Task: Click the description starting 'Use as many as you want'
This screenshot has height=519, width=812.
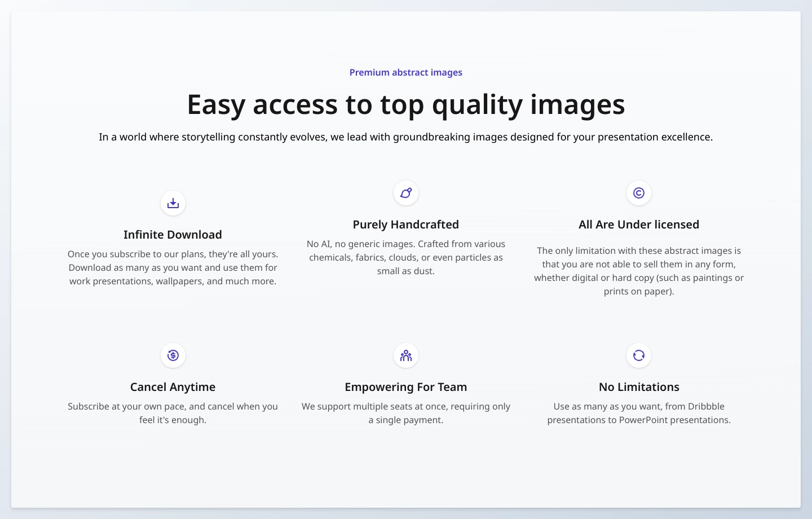Action: pos(639,414)
